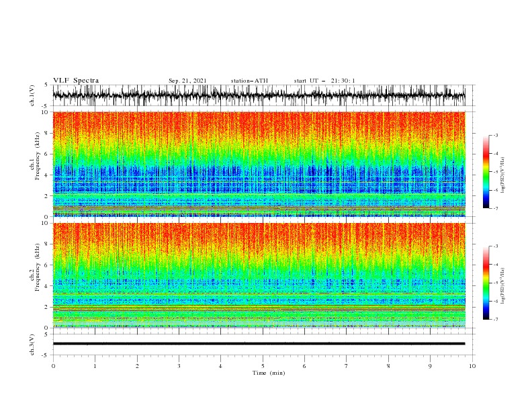Viewport: 532px width, 411px height.
Task: Click time axis tick label "8"
Action: [388, 366]
